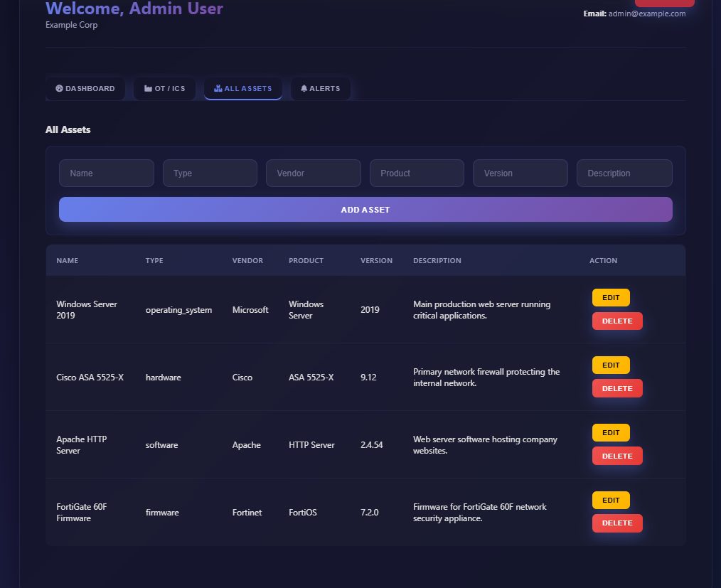Click the 'software' type cell
Screen dimensions: 721x588
[161, 445]
